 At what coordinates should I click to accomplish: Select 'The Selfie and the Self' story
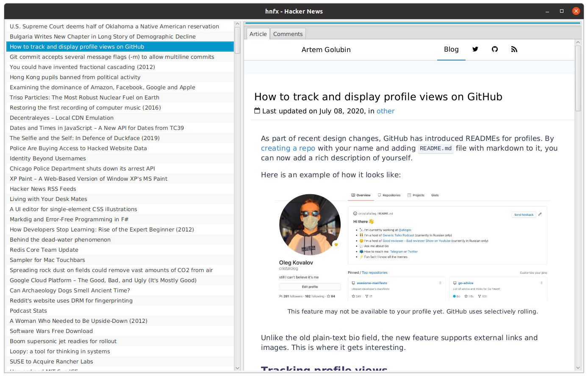pyautogui.click(x=120, y=138)
